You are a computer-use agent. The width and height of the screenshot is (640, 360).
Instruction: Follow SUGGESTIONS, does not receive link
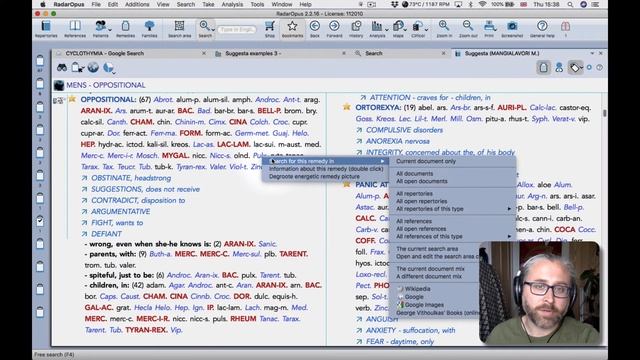coord(145,189)
